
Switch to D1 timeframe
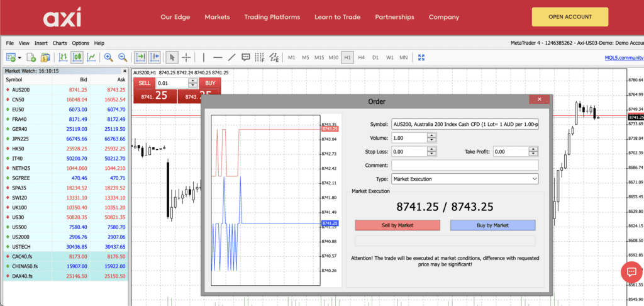(375, 57)
